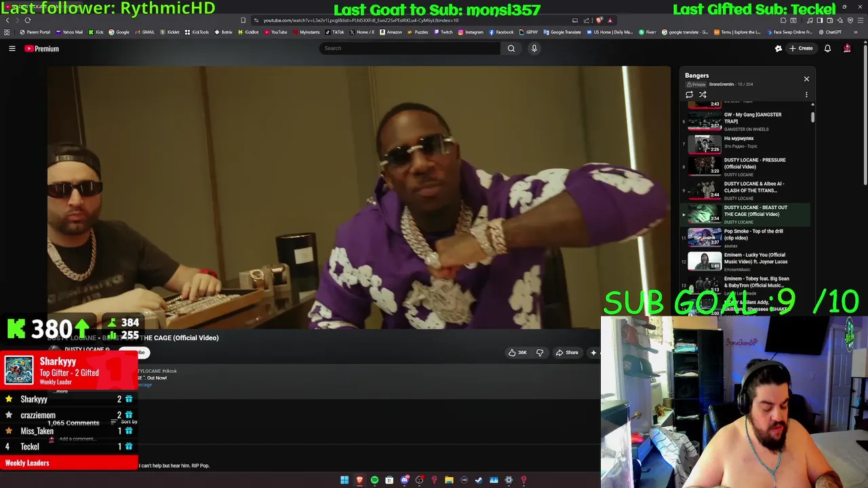Open Brave browser on taskbar

pos(359,481)
